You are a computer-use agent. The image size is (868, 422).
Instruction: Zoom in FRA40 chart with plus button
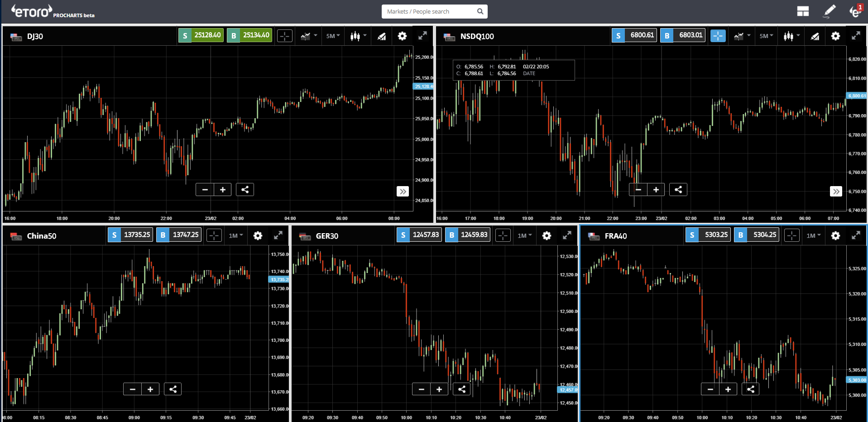[x=728, y=389]
